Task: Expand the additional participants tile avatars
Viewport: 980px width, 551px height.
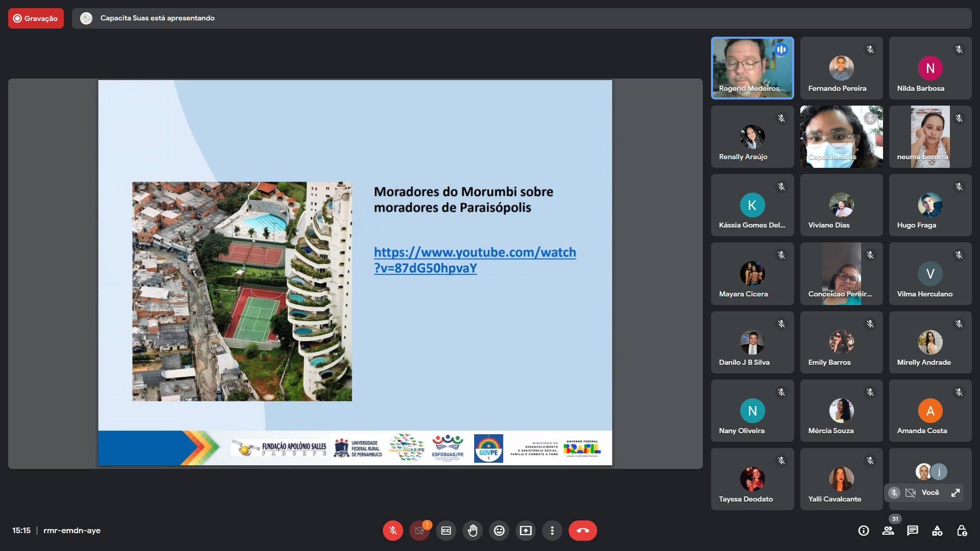Action: (x=931, y=471)
